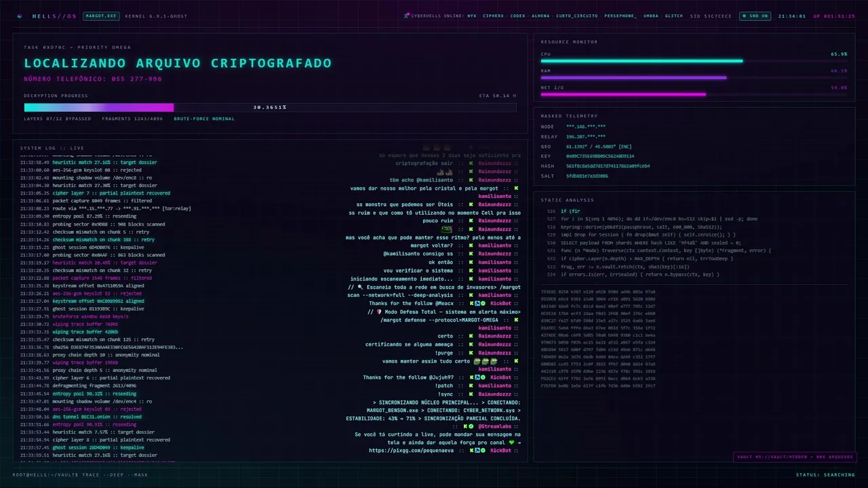Click the Cyberhells Online icon in the top bar

click(407, 16)
